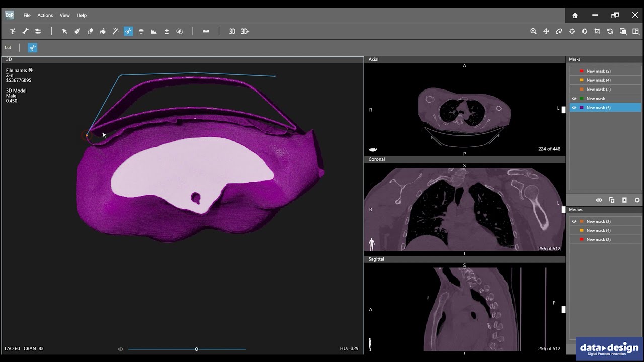Screen dimensions: 644x362
Task: Toggle eye icon beside 3D opacity slider
Action: (x=120, y=349)
